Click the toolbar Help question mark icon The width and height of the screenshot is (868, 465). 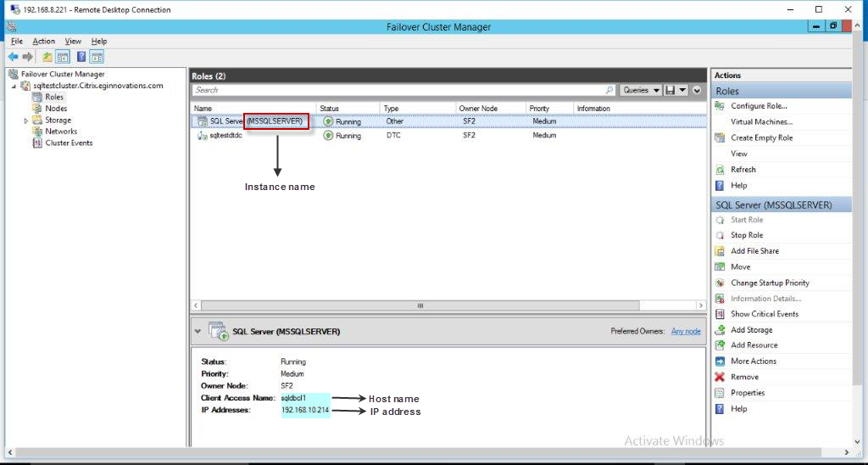(x=81, y=57)
